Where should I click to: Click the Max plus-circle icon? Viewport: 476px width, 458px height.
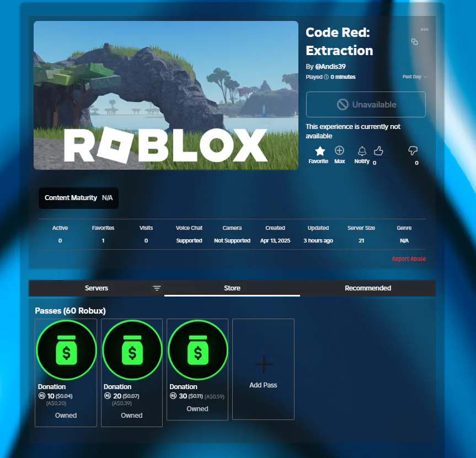(x=339, y=150)
